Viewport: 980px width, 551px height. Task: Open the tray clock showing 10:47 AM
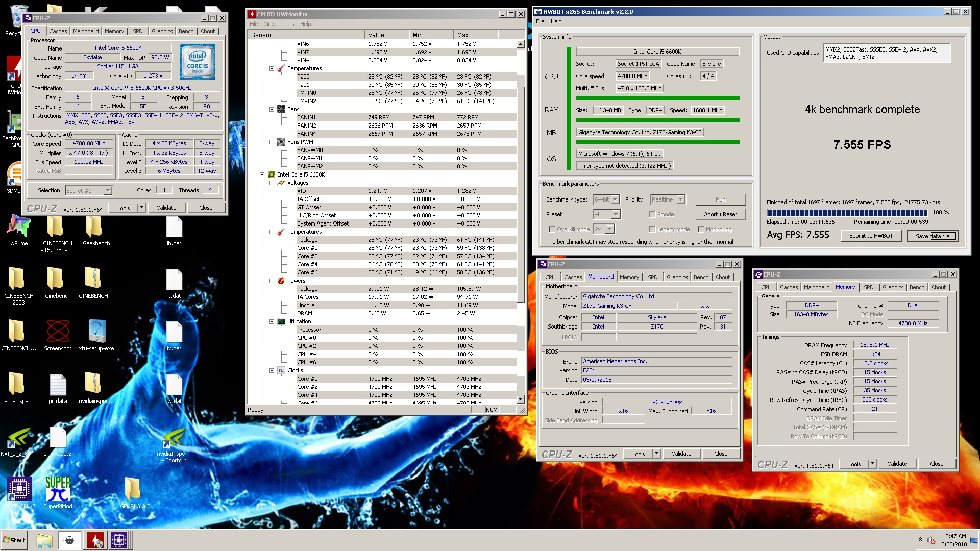pos(954,540)
